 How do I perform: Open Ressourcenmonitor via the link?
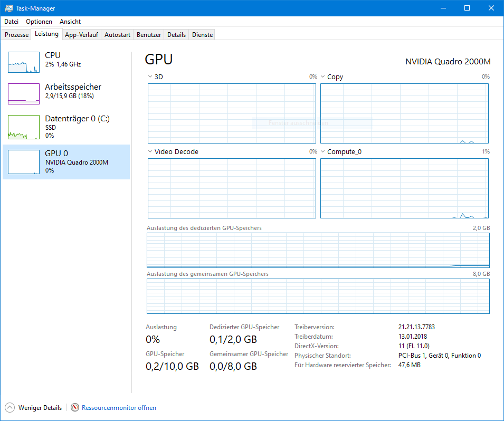[119, 407]
